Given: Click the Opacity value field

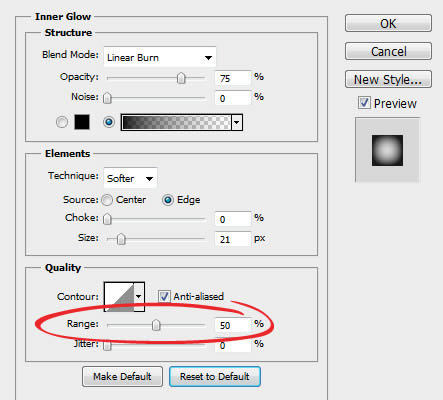Looking at the screenshot, I should (232, 78).
